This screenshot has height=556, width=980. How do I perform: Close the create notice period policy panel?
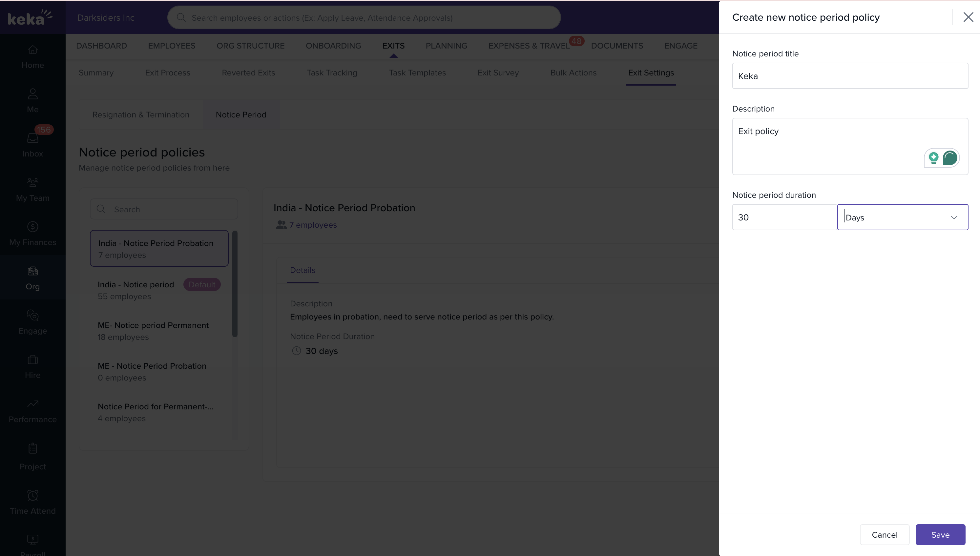pyautogui.click(x=968, y=17)
